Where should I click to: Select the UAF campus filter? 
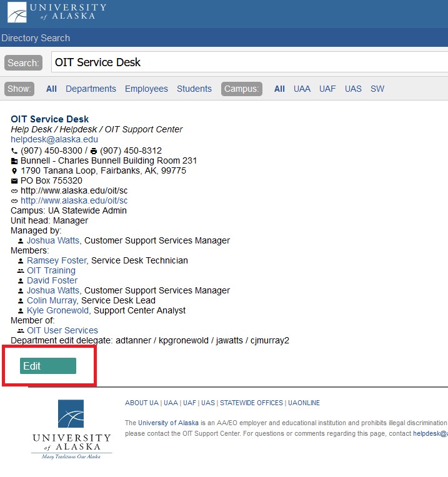327,89
